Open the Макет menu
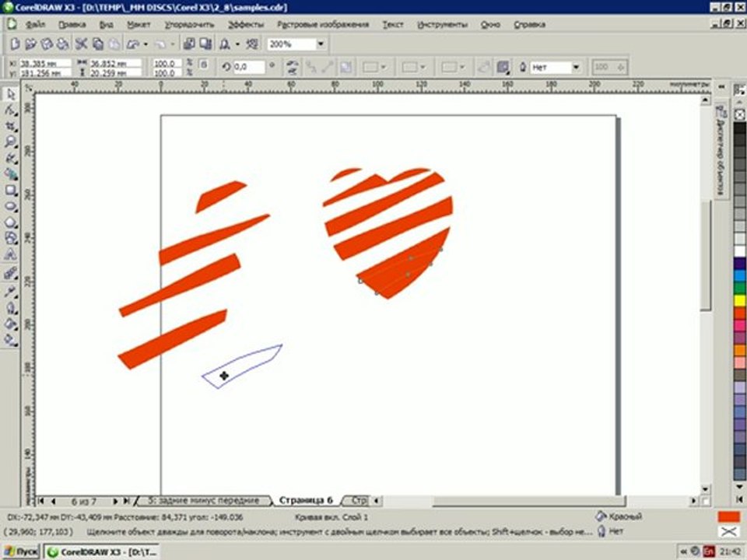This screenshot has height=560, width=747. (139, 24)
